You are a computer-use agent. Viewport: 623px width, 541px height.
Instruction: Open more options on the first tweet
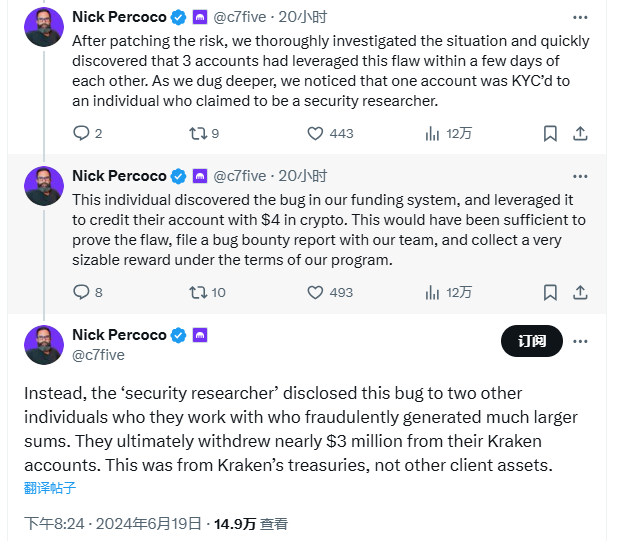click(x=580, y=17)
